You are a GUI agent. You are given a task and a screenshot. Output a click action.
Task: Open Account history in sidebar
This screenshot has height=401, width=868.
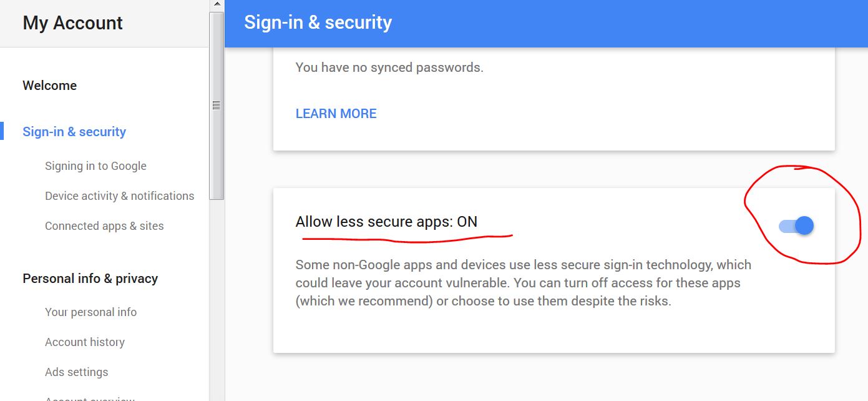85,342
